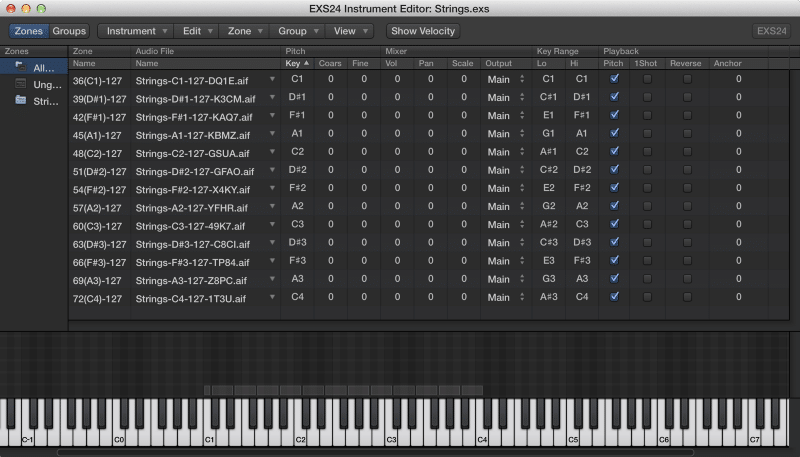800x457 pixels.
Task: Open audio file menu for Strings-C1-127-DQ1E.aif
Action: click(272, 79)
